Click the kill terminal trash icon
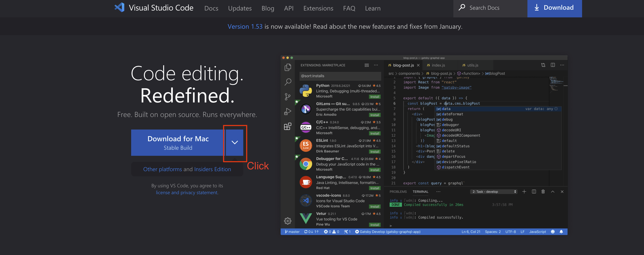The height and width of the screenshot is (255, 644). [x=543, y=191]
